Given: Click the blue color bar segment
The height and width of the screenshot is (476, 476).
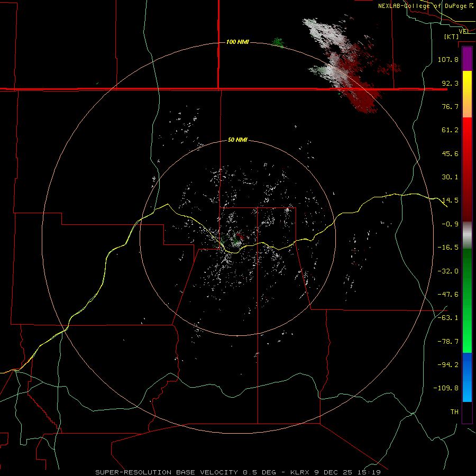Looking at the screenshot, I should (467, 377).
